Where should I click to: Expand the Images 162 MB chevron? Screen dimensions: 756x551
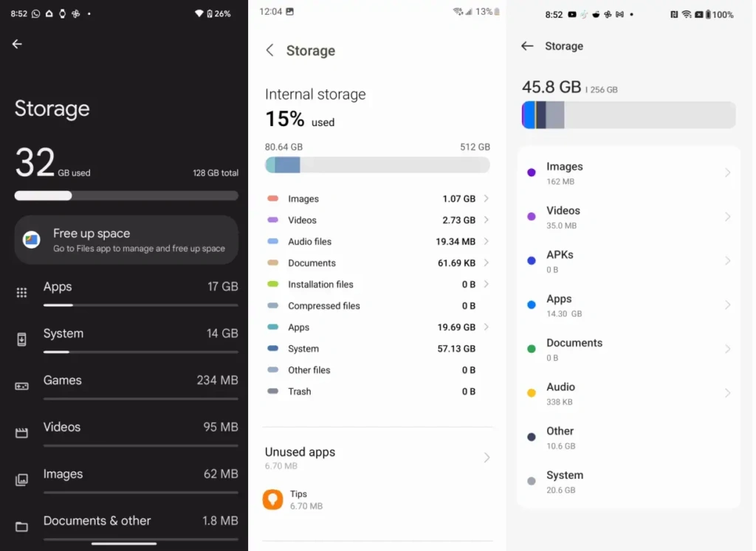pyautogui.click(x=727, y=173)
